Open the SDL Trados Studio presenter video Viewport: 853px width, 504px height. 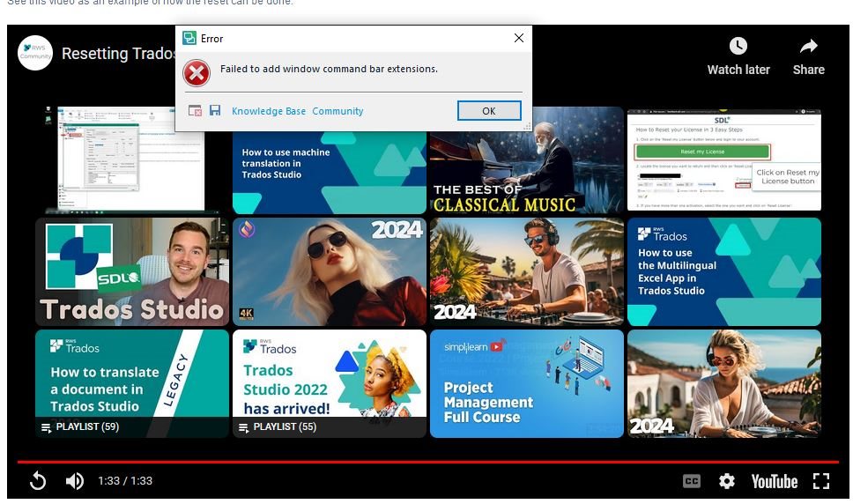pyautogui.click(x=132, y=272)
